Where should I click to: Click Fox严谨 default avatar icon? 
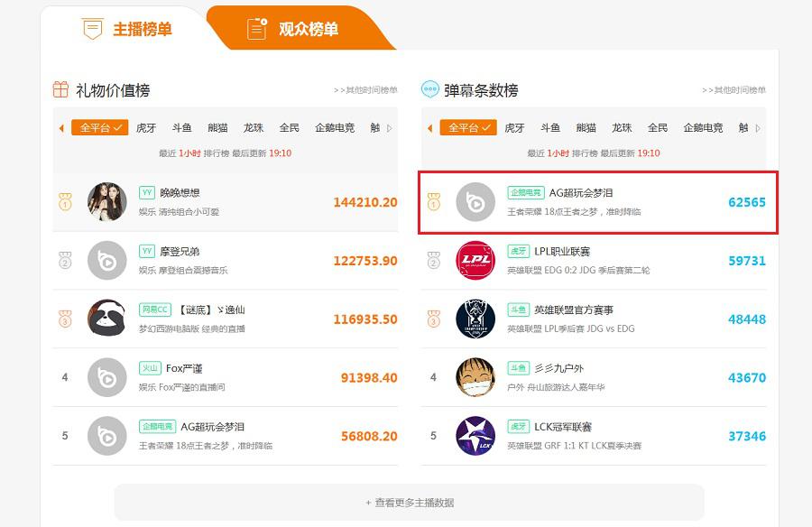tap(107, 377)
